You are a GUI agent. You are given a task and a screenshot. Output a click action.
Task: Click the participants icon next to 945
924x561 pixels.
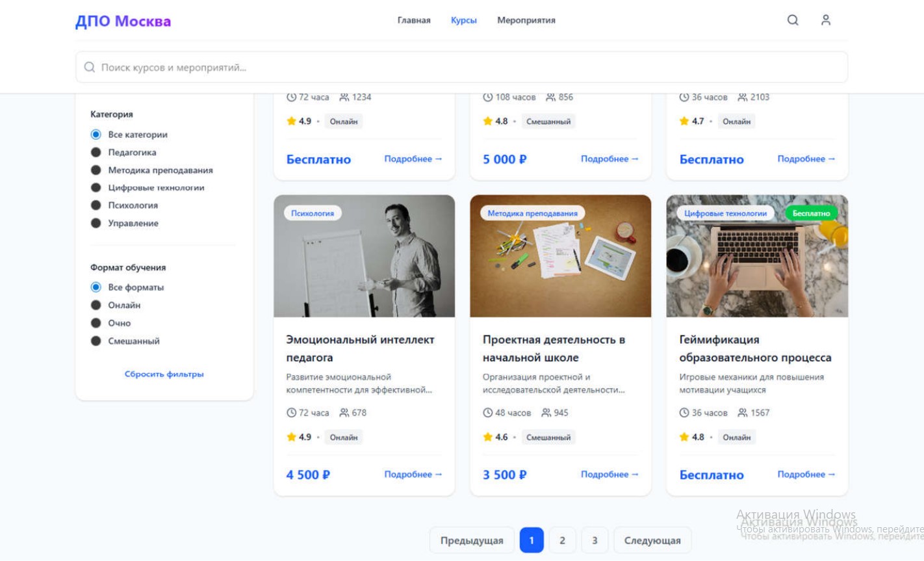[x=546, y=413]
